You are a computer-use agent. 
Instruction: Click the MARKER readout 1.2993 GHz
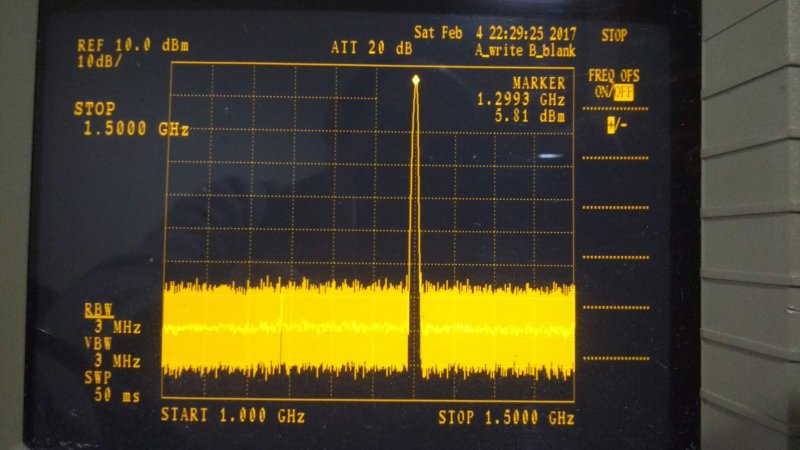[521, 99]
